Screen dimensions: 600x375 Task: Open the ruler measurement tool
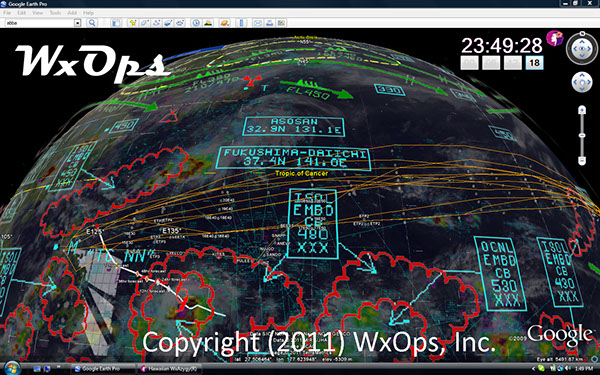[x=241, y=23]
